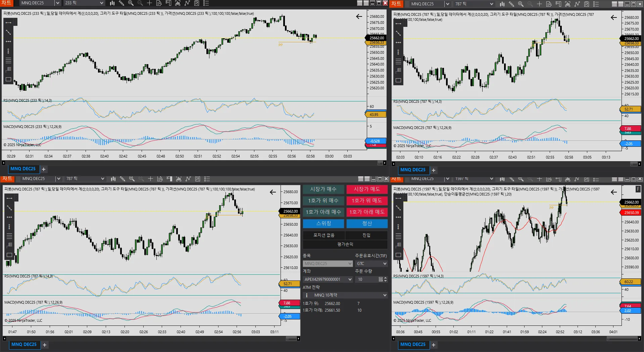
Task: Open bar type settings in the 233-tick chart toolbar
Action: click(112, 3)
